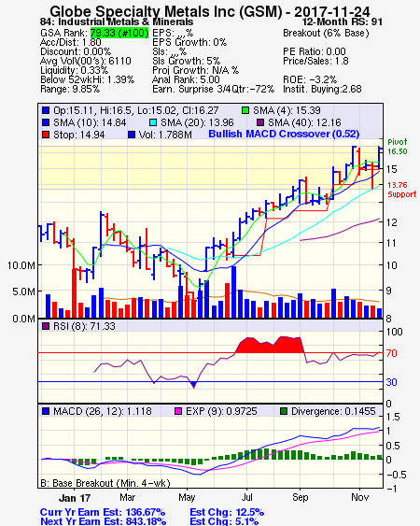Click the red overbought RSI area above 70
Screen dimensions: 420x526
[x=270, y=345]
